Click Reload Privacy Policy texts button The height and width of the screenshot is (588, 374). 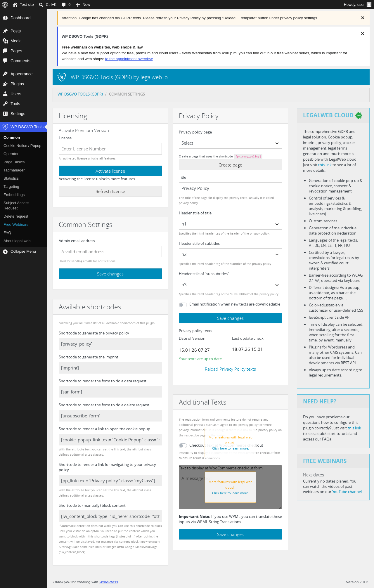pyautogui.click(x=230, y=369)
